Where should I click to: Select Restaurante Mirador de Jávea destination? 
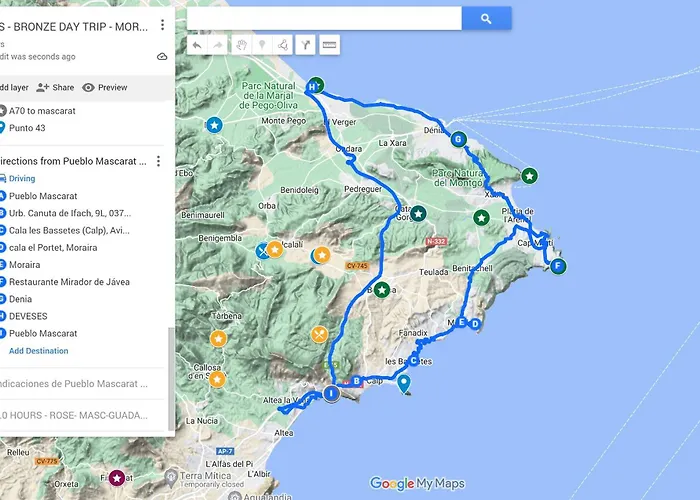pos(69,282)
